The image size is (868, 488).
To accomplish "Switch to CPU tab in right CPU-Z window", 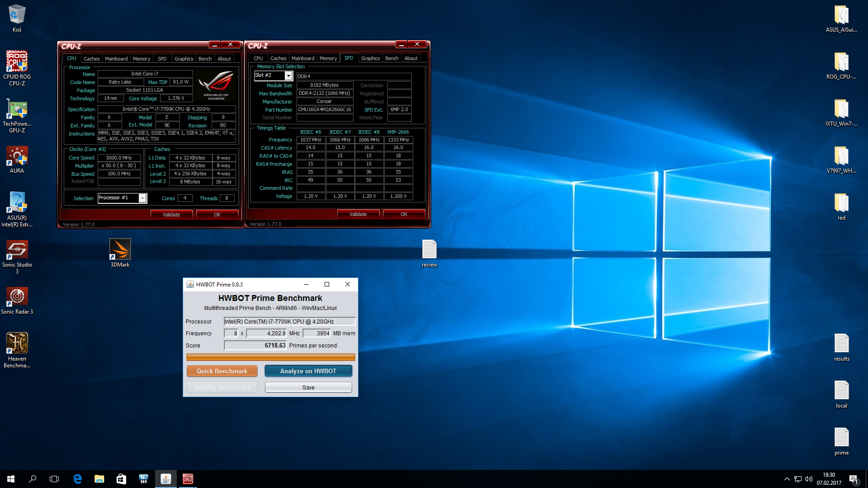I will pos(258,58).
